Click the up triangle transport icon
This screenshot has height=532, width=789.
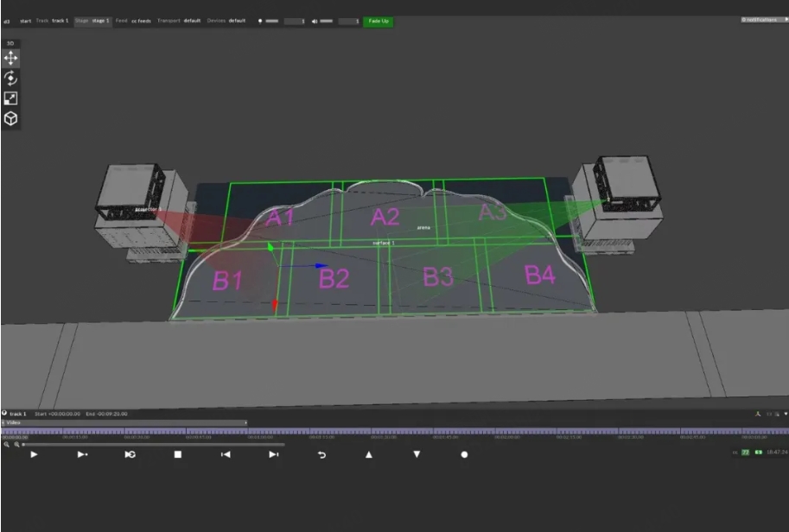tap(369, 454)
